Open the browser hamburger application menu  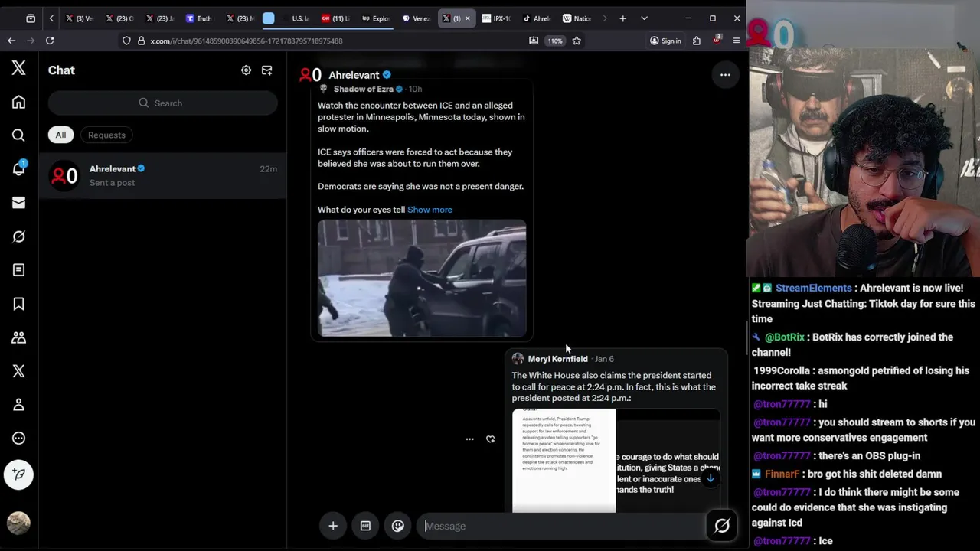coord(737,41)
